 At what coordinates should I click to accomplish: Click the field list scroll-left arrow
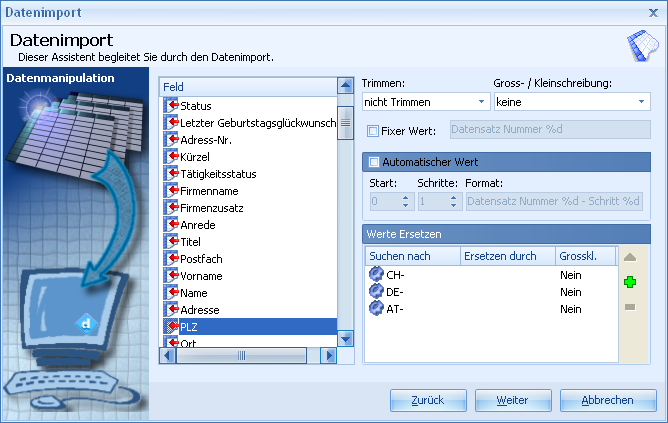click(167, 355)
